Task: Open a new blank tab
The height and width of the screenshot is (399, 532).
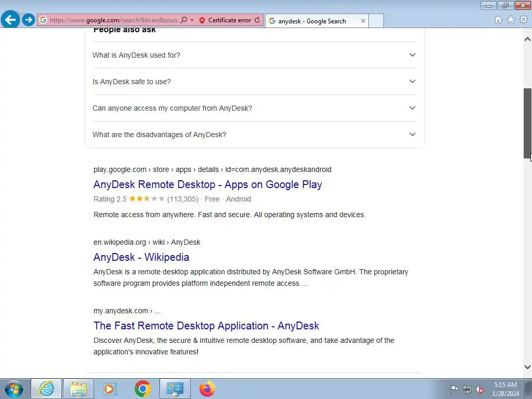Action: (376, 21)
